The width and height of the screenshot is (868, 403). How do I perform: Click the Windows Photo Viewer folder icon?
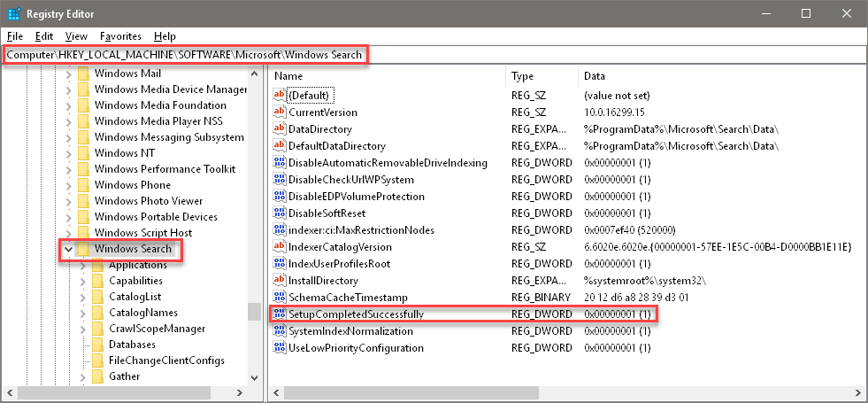(83, 201)
